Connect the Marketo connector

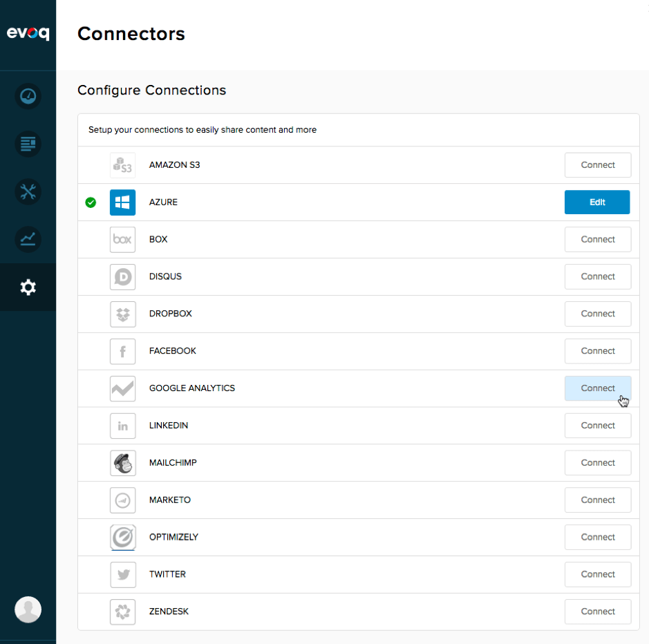point(598,500)
